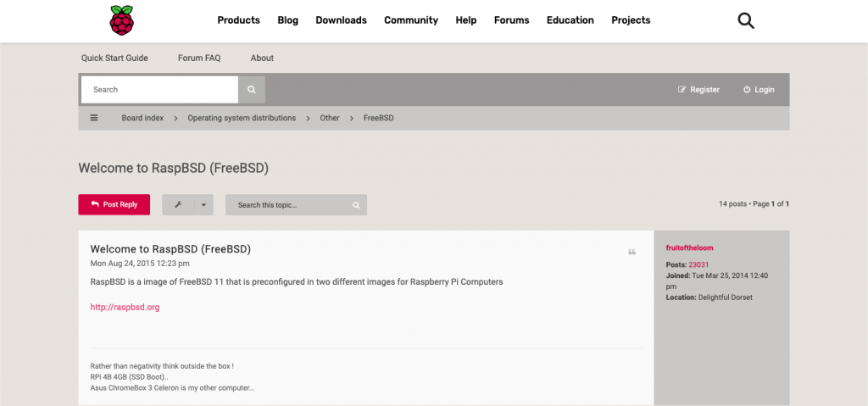Click the 'Location: Delightful Dorset' text
868x406 pixels.
click(x=709, y=298)
